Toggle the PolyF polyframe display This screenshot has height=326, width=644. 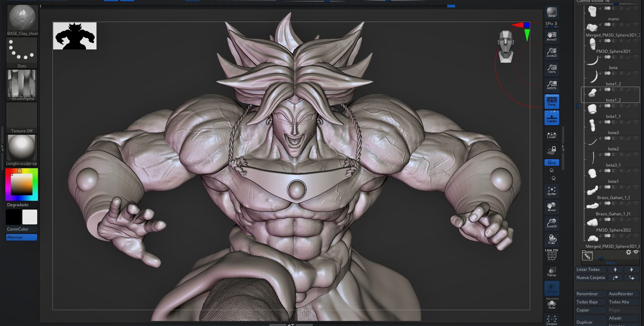pyautogui.click(x=552, y=256)
